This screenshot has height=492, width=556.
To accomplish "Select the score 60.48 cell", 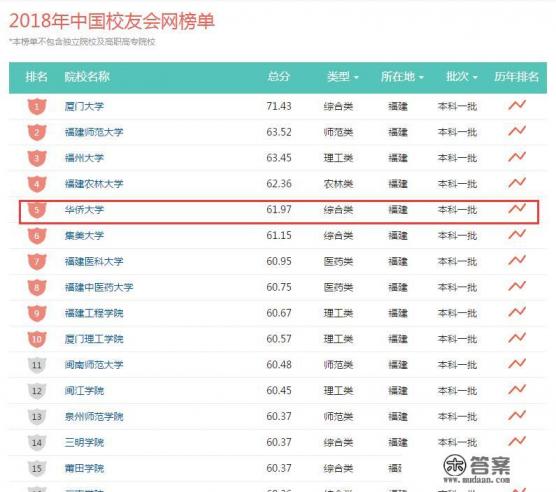I will pyautogui.click(x=279, y=365).
